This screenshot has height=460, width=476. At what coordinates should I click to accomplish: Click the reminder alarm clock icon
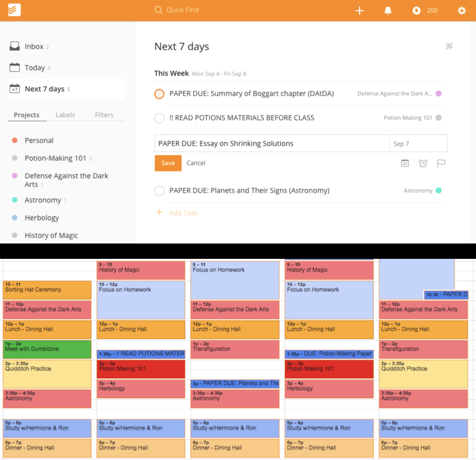[423, 163]
